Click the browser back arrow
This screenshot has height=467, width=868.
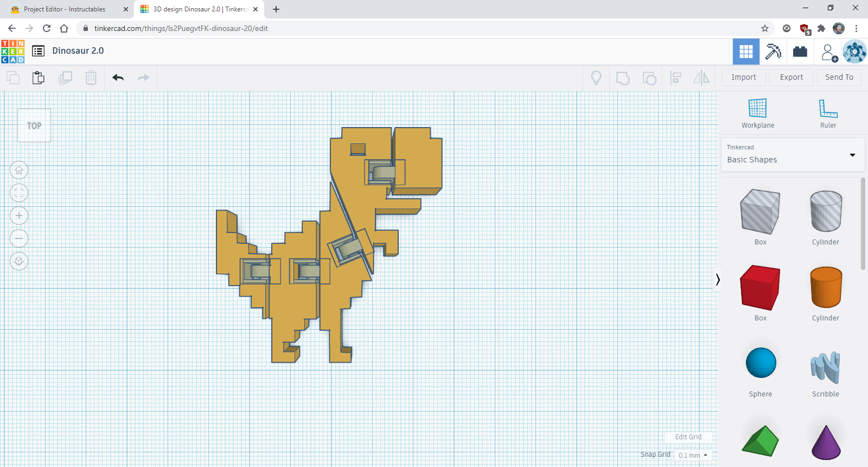click(x=12, y=28)
